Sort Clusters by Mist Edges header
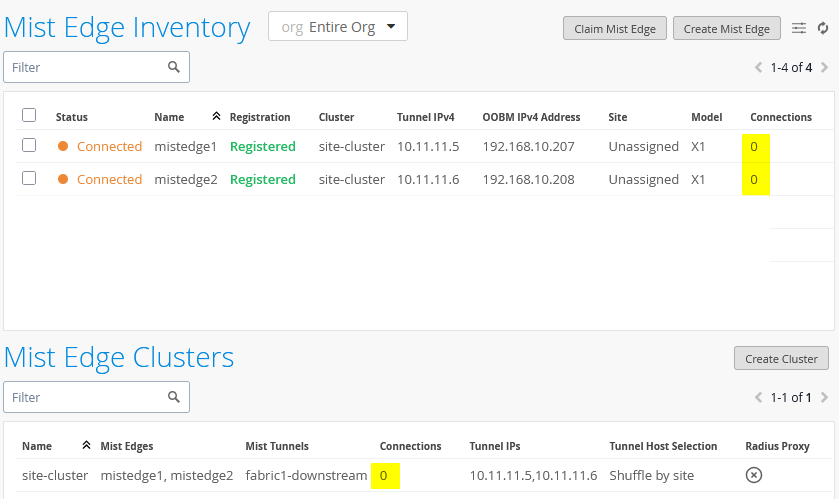This screenshot has height=499, width=839. pyautogui.click(x=127, y=446)
